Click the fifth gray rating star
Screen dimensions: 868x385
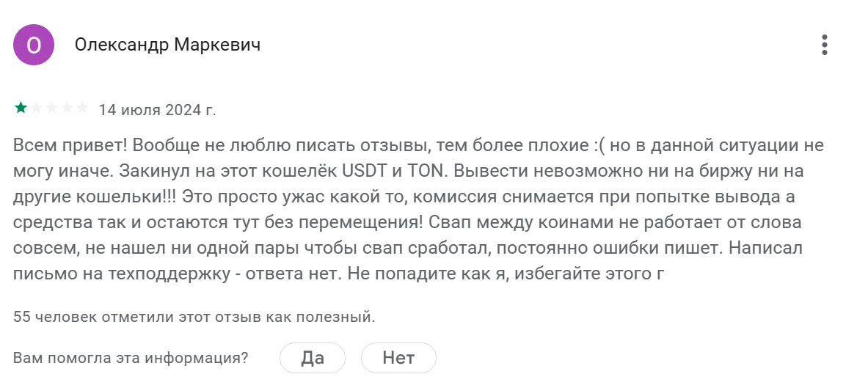pos(82,109)
